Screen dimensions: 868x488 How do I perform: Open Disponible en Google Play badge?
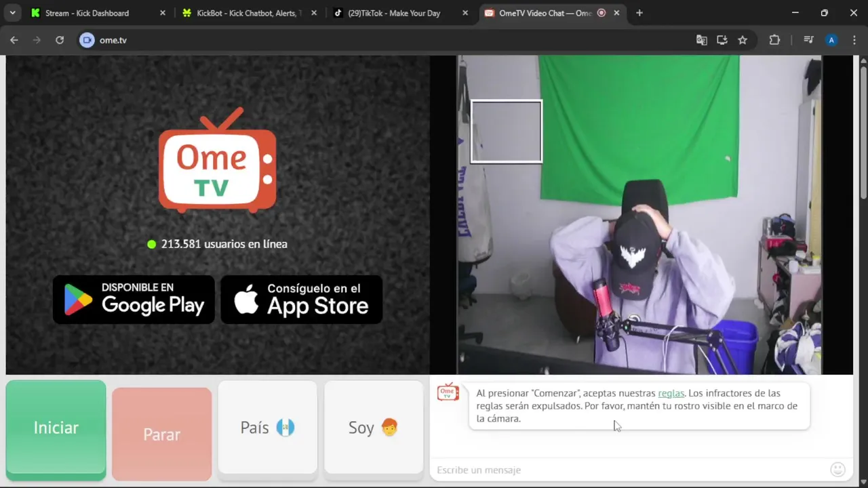click(x=134, y=299)
